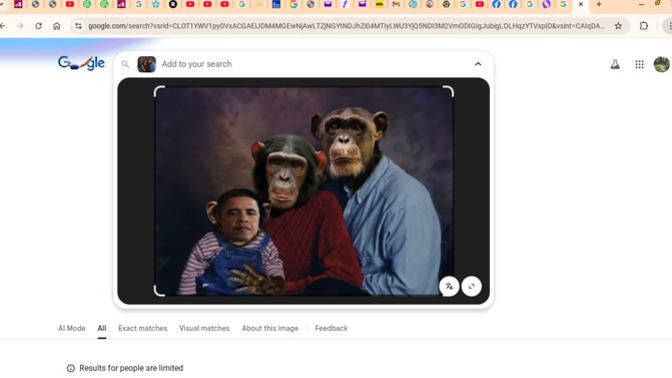Switch to AI Mode

click(x=72, y=328)
